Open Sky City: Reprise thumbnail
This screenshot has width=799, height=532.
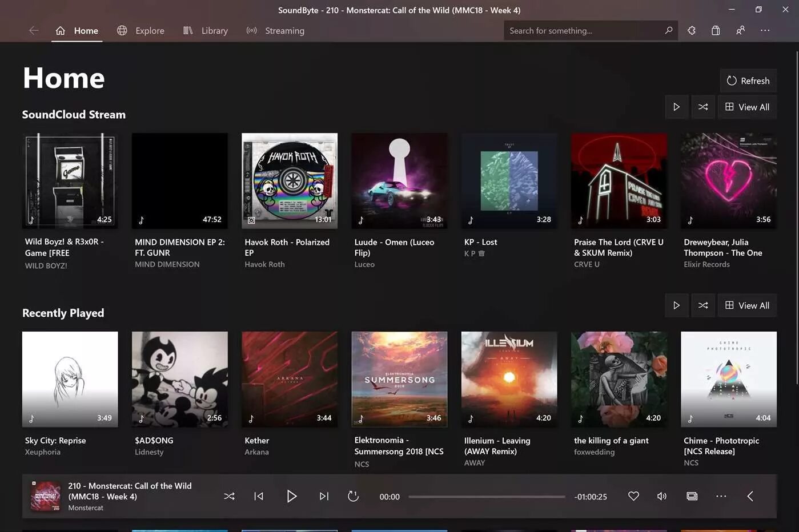point(70,380)
